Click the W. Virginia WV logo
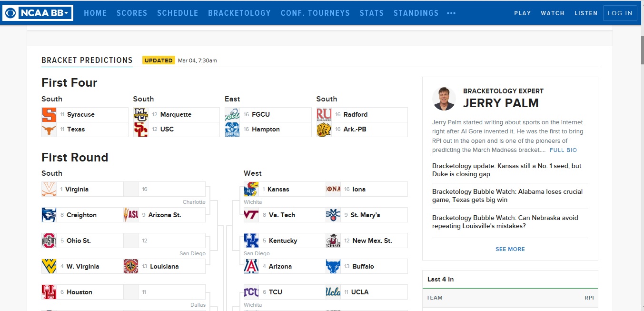 (49, 266)
